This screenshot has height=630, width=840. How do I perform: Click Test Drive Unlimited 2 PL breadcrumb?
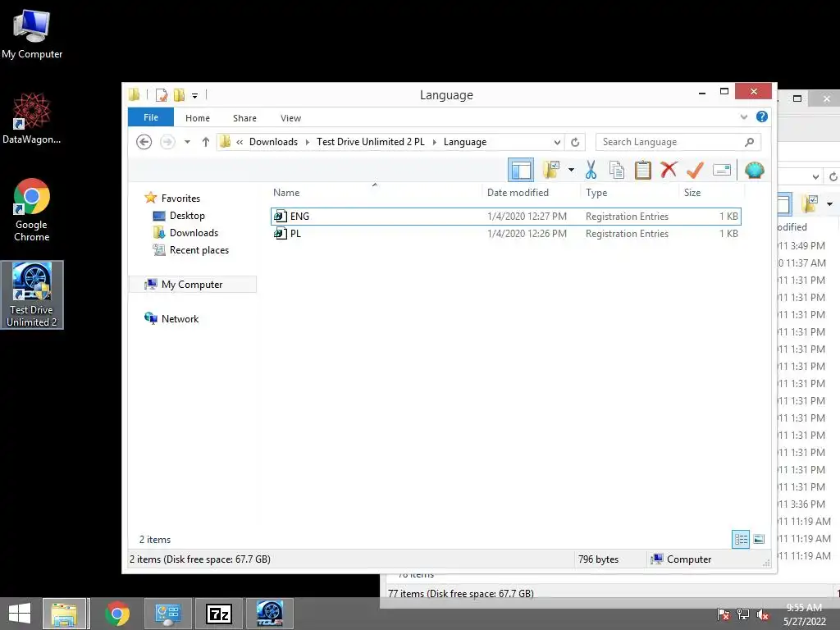tap(370, 142)
